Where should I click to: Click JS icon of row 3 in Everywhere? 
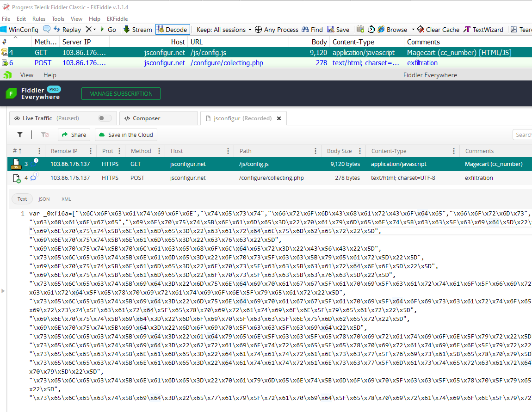[x=16, y=164]
